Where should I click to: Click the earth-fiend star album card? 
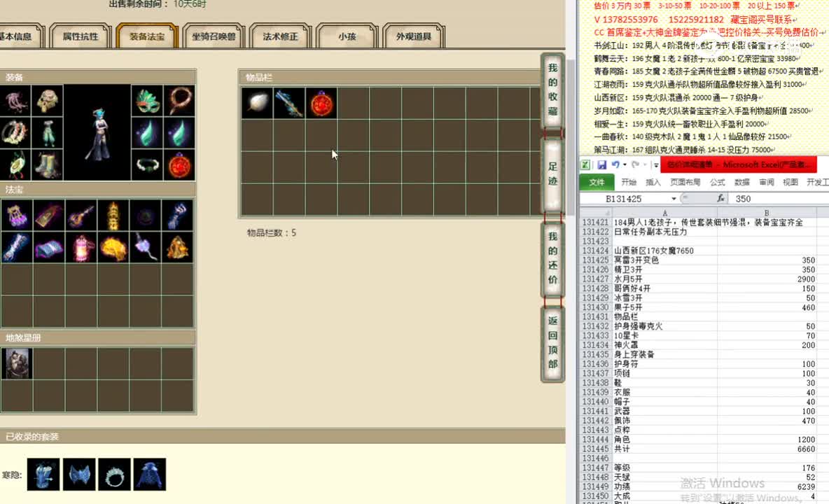[x=16, y=363]
